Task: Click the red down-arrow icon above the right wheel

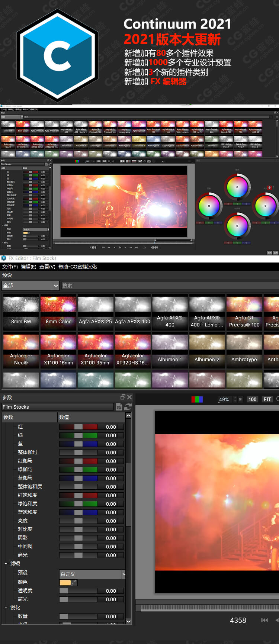Action: click(x=270, y=188)
